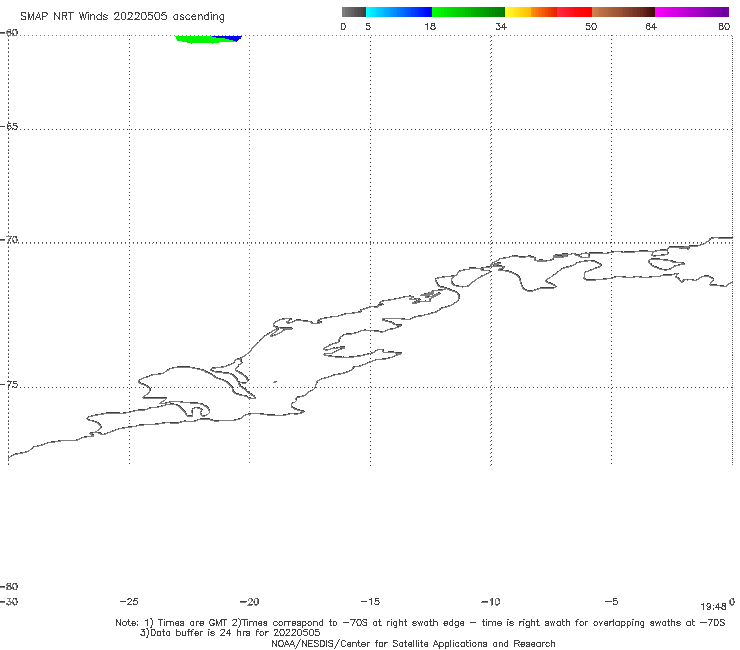Click the longitude label '-15'

point(370,601)
